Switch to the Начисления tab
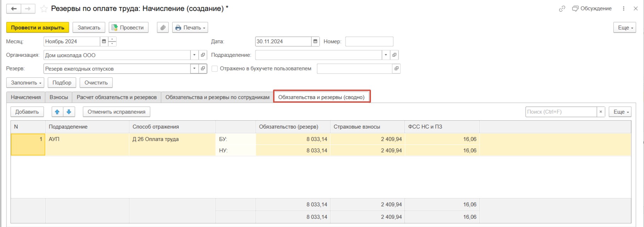The height and width of the screenshot is (227, 644). pos(26,97)
